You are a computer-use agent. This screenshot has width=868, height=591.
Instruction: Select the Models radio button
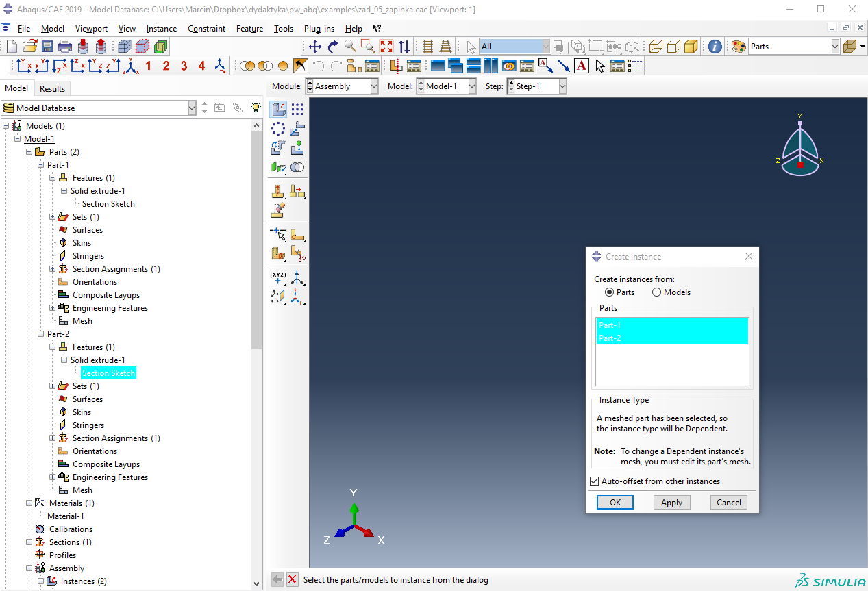click(x=656, y=292)
